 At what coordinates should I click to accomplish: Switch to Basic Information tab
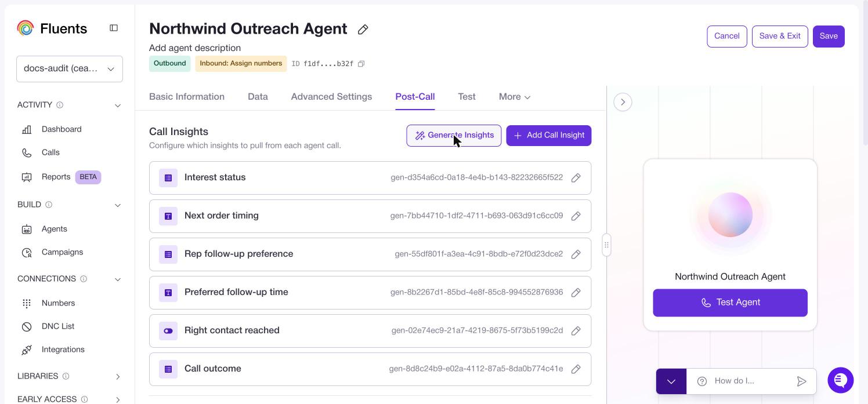[x=187, y=97]
